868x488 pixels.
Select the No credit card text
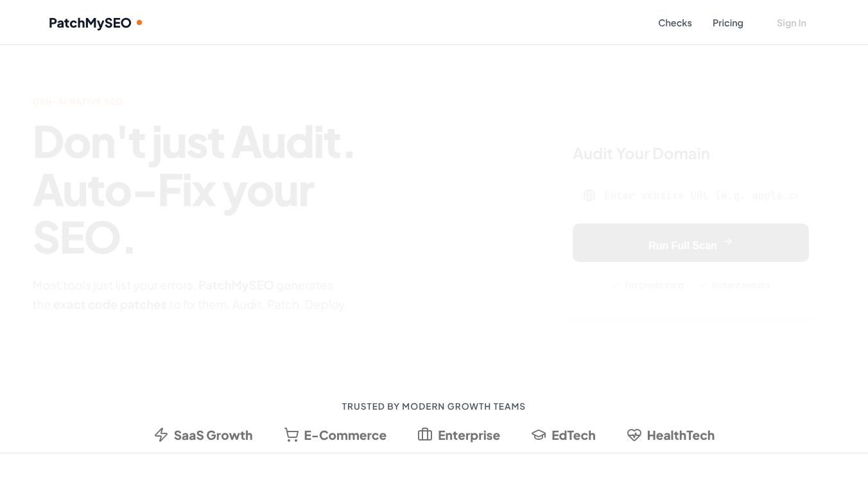654,285
